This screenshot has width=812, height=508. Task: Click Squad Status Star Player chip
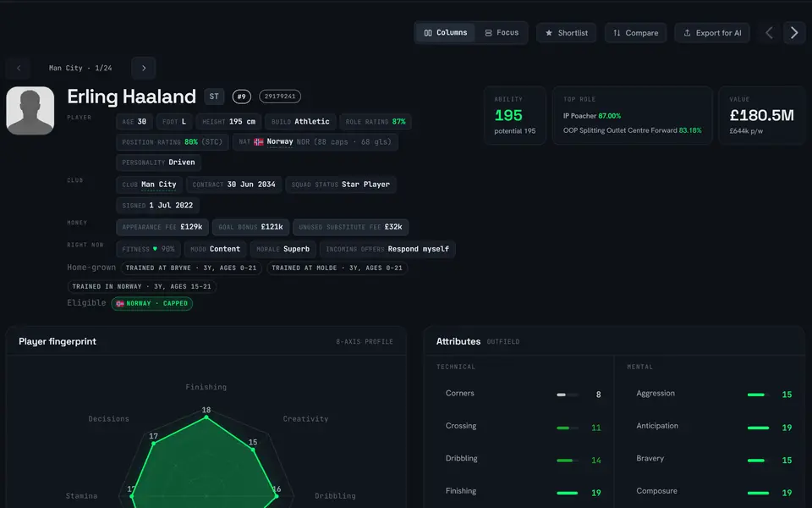(x=340, y=185)
